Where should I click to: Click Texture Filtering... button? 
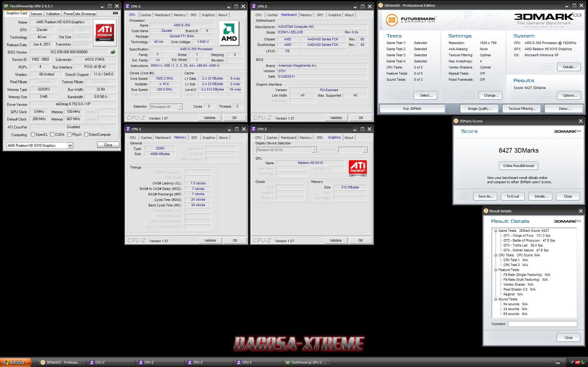click(522, 109)
